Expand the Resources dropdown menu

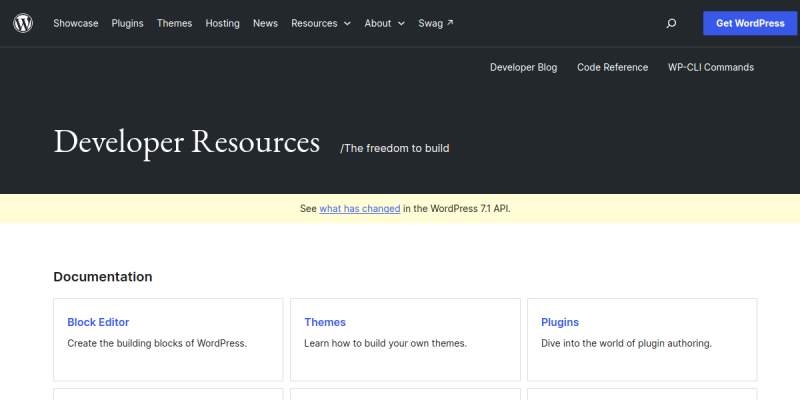tap(321, 23)
